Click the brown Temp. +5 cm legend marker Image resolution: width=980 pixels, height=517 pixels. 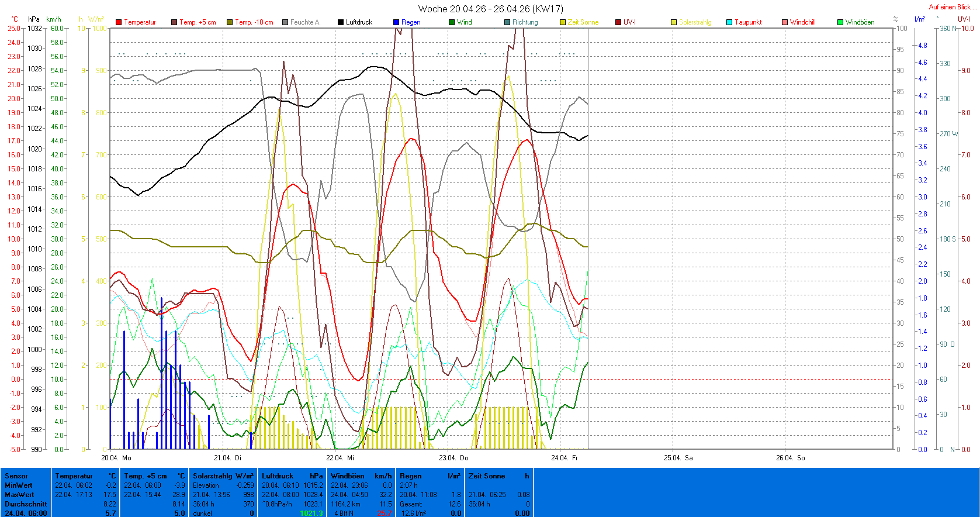tap(174, 22)
